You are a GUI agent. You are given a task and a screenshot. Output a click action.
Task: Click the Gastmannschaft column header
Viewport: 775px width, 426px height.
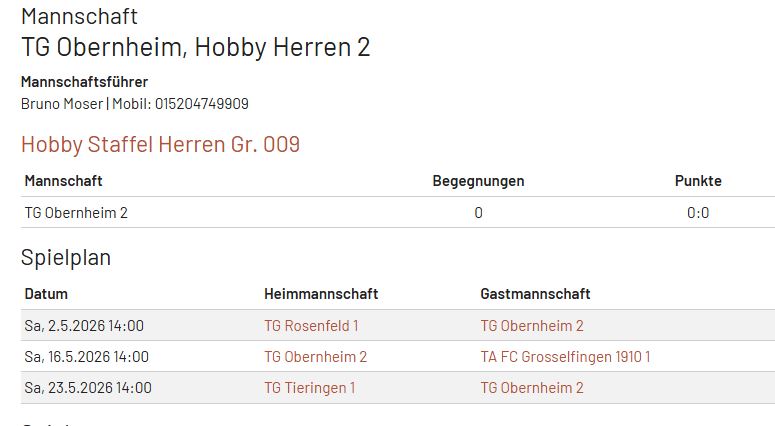point(535,294)
